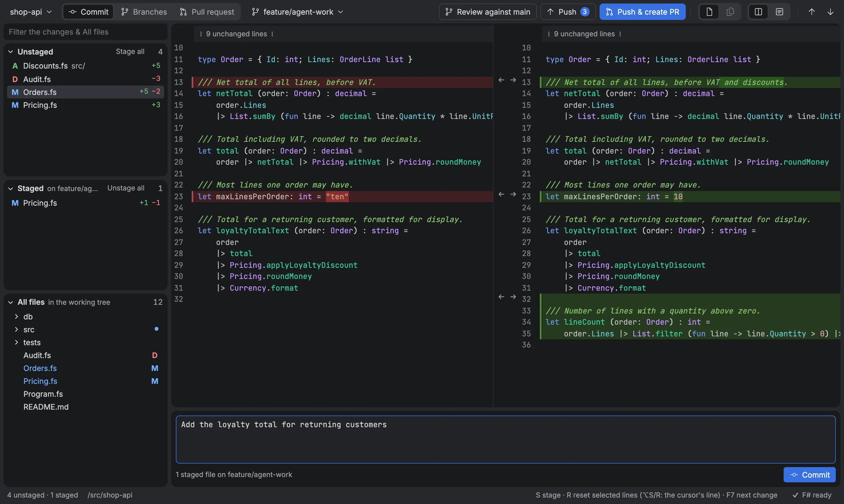Collapse the All files section chevron
Image resolution: width=844 pixels, height=504 pixels.
[11, 302]
